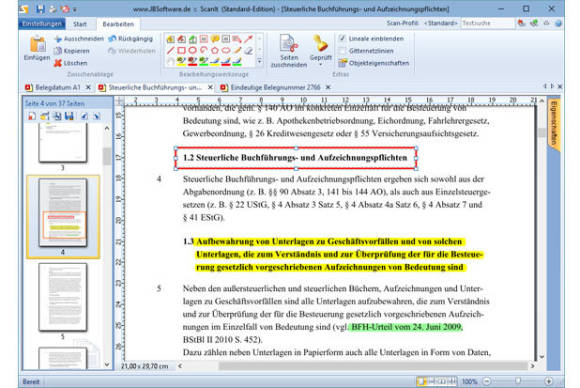
Task: Switch to Eindeutige Belegnummer 2766 tab
Action: coord(275,88)
